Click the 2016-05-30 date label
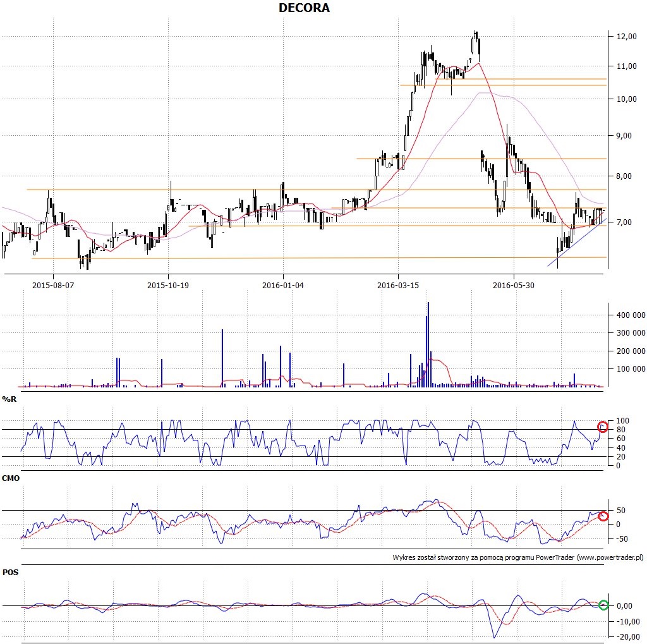 (x=513, y=285)
